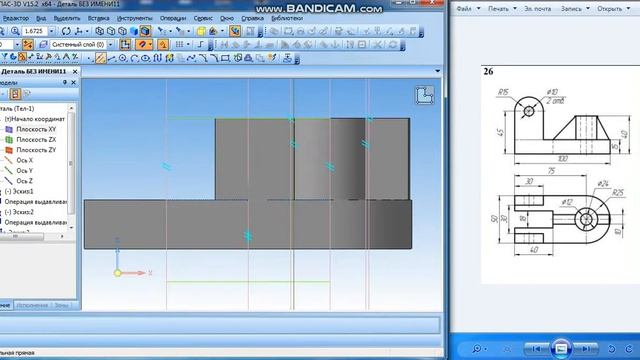Start the slideshow in the image viewer
Image resolution: width=640 pixels, height=360 pixels.
tap(561, 349)
